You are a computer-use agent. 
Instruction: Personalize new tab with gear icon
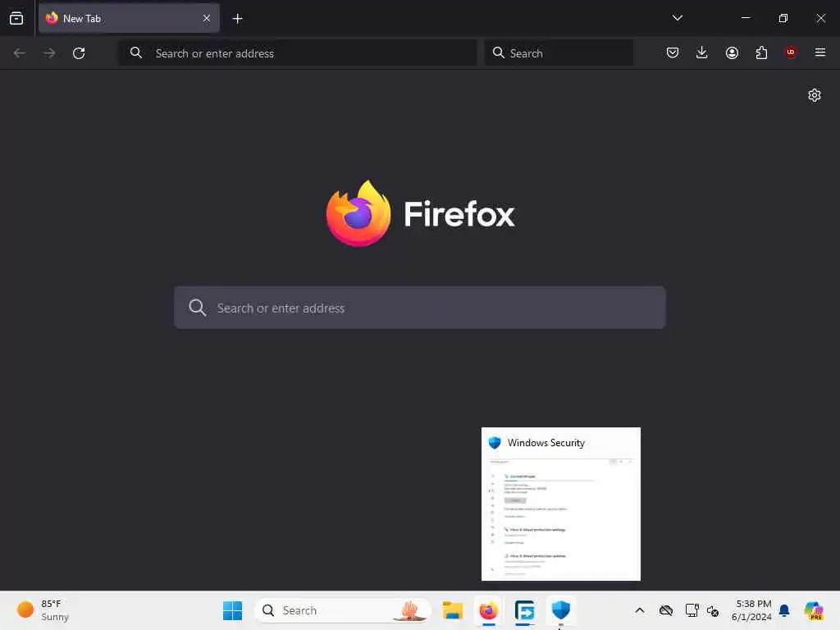[815, 95]
